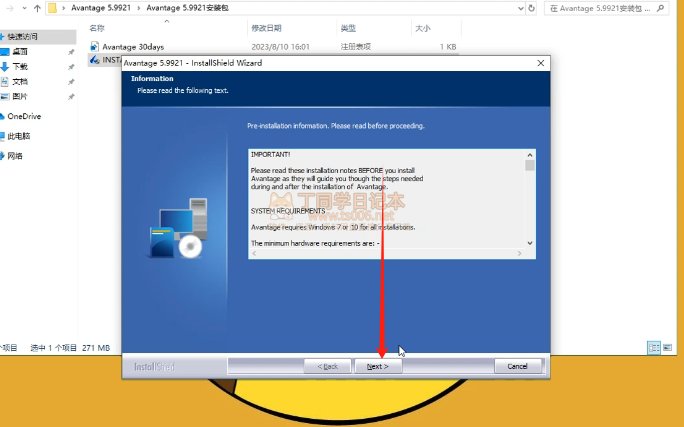Expand the address bar history dropdown
This screenshot has width=684, height=427.
520,8
